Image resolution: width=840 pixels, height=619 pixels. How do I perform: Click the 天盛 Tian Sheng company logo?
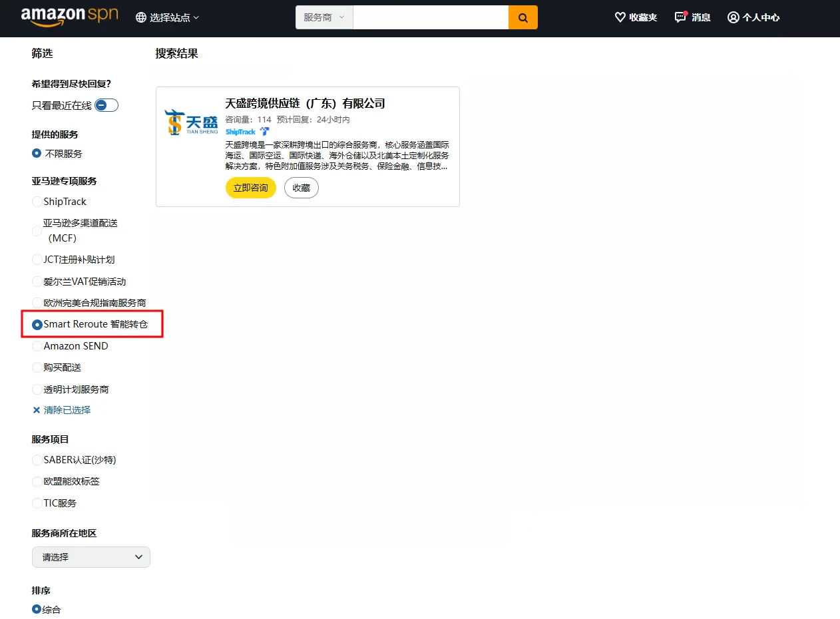pyautogui.click(x=191, y=122)
